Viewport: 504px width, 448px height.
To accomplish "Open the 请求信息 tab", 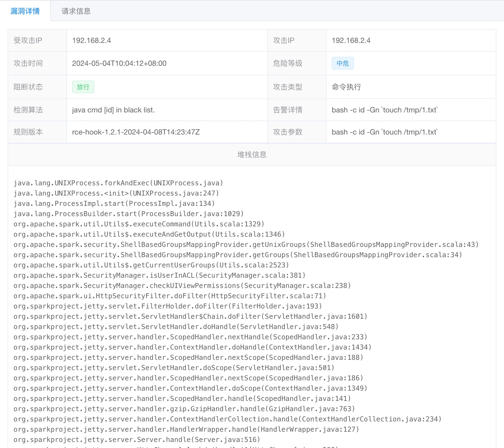I will click(76, 11).
